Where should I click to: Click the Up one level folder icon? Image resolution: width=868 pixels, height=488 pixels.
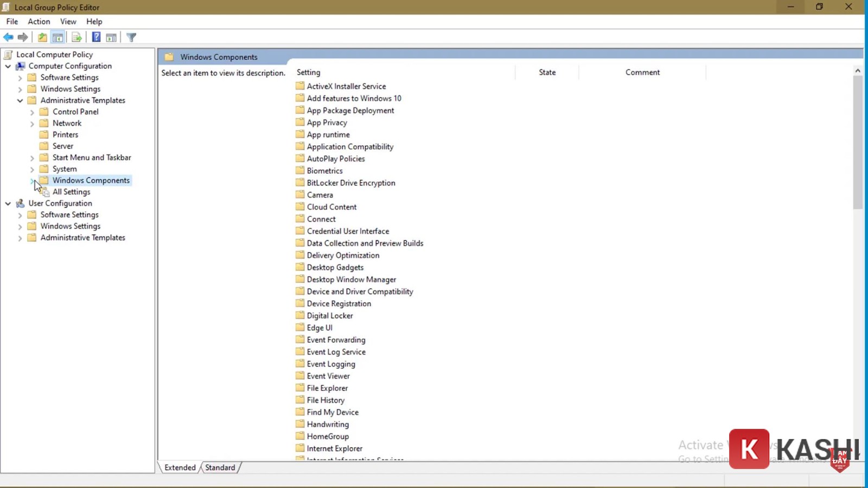click(x=42, y=37)
